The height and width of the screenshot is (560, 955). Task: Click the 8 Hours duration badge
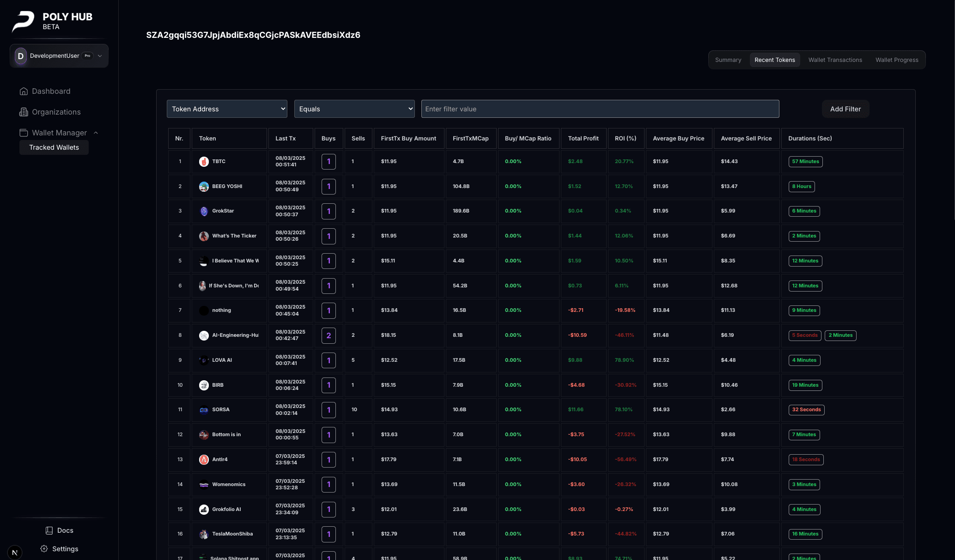802,186
